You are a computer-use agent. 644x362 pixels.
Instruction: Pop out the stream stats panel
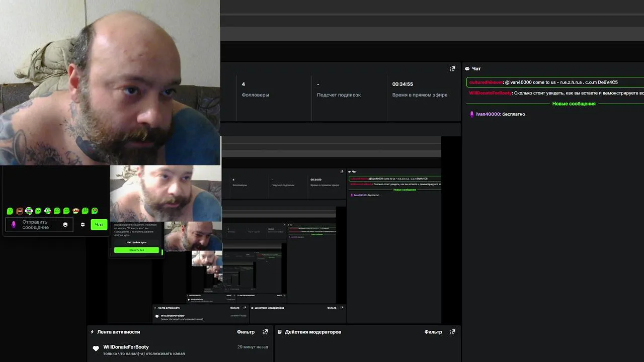pyautogui.click(x=452, y=69)
